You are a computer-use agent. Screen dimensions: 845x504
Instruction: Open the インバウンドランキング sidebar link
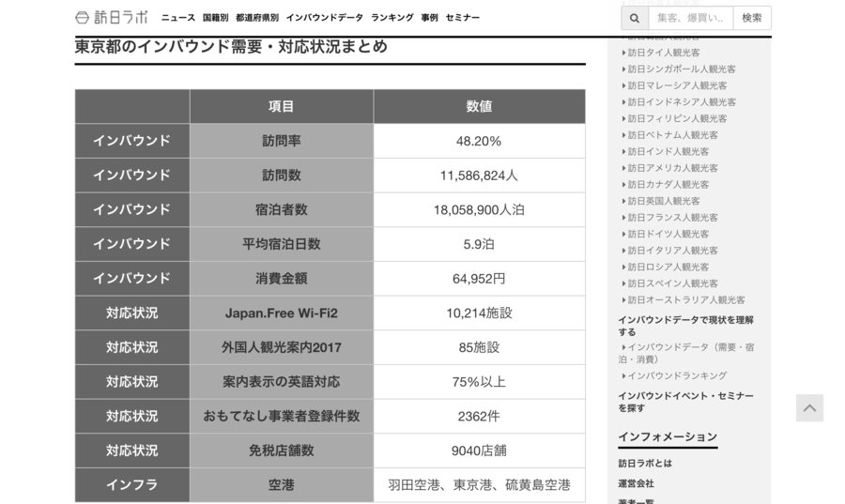pos(676,375)
